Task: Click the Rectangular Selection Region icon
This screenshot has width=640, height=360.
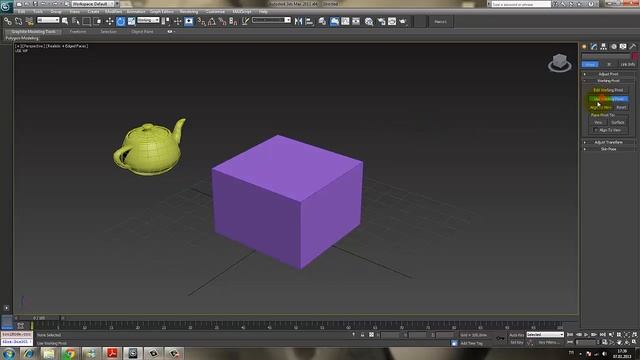Action: click(87, 21)
